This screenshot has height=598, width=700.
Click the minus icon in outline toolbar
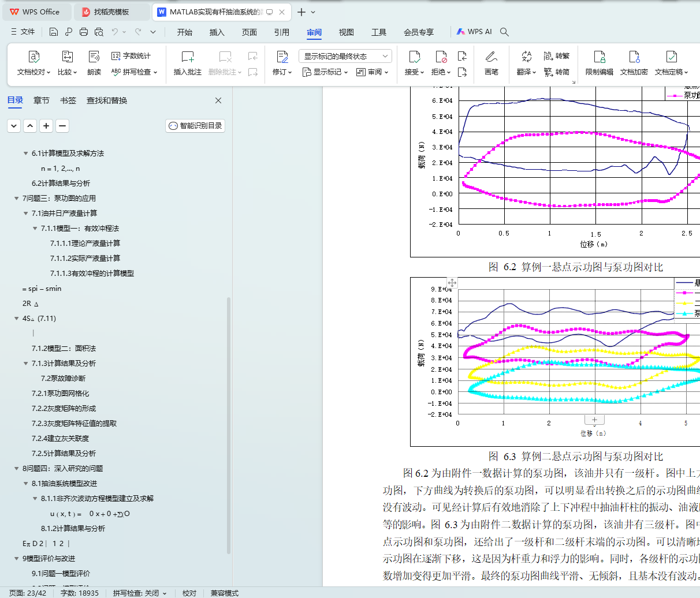[62, 126]
